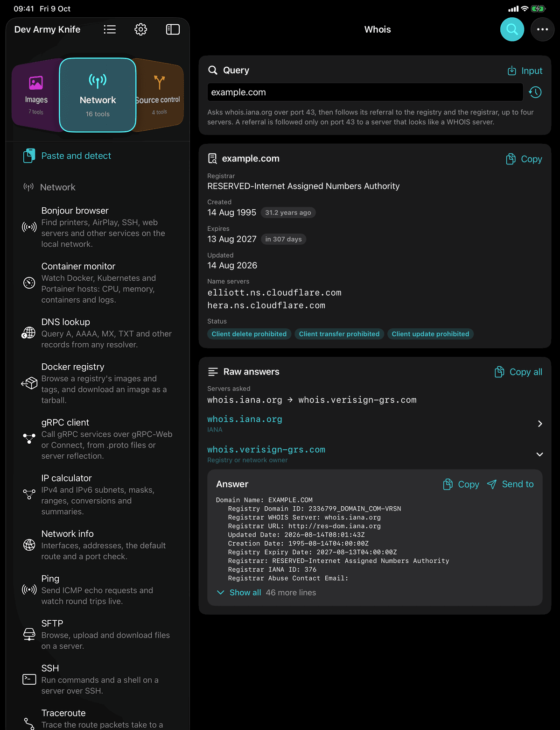The image size is (560, 730).
Task: Click the gRPC client nodes icon
Action: point(29,438)
